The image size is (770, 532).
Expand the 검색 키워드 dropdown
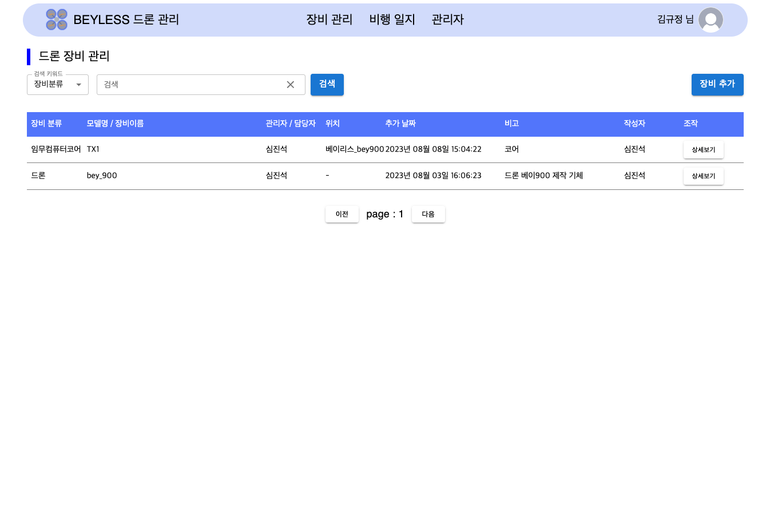click(58, 85)
